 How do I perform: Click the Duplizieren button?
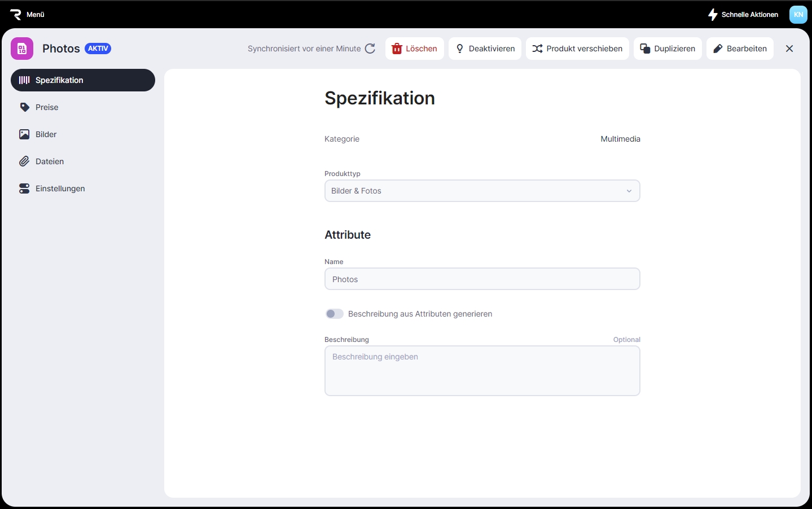tap(668, 49)
